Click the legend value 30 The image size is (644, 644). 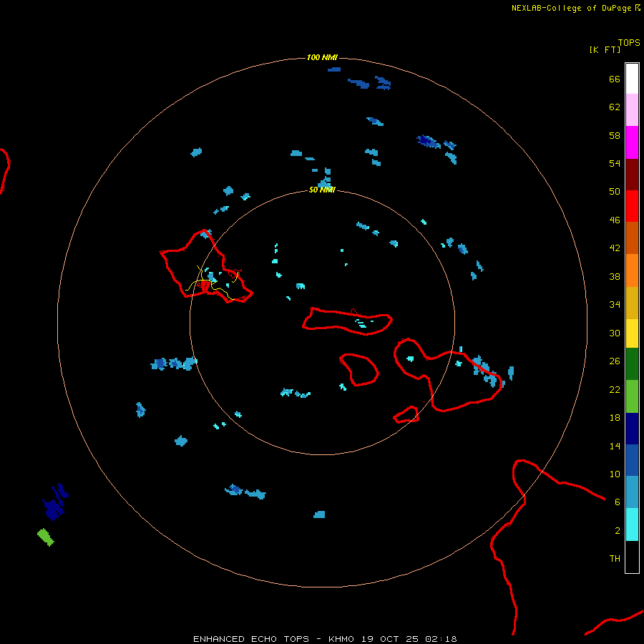pyautogui.click(x=615, y=333)
